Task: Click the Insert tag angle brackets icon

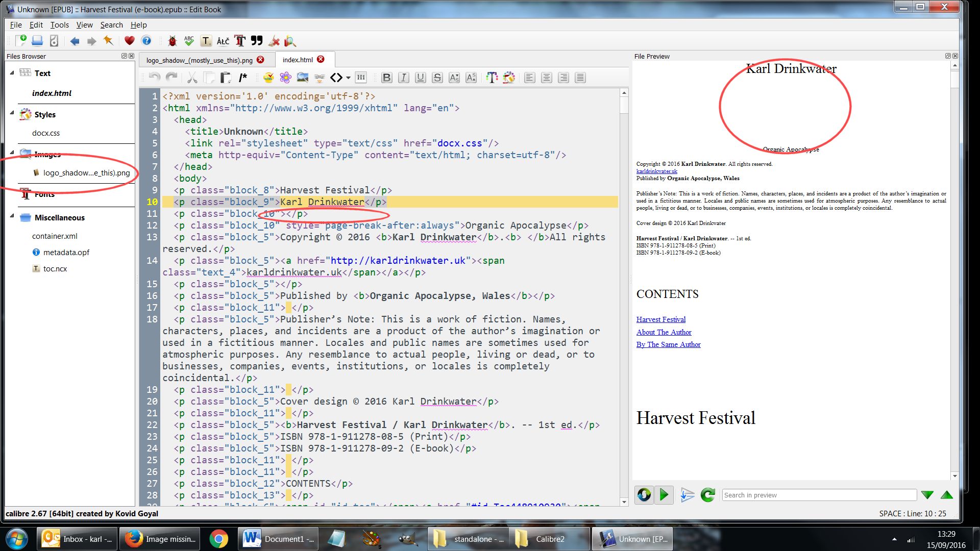Action: (x=336, y=78)
